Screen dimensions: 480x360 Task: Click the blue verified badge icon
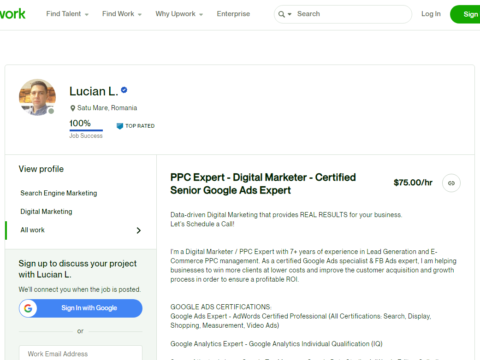124,90
